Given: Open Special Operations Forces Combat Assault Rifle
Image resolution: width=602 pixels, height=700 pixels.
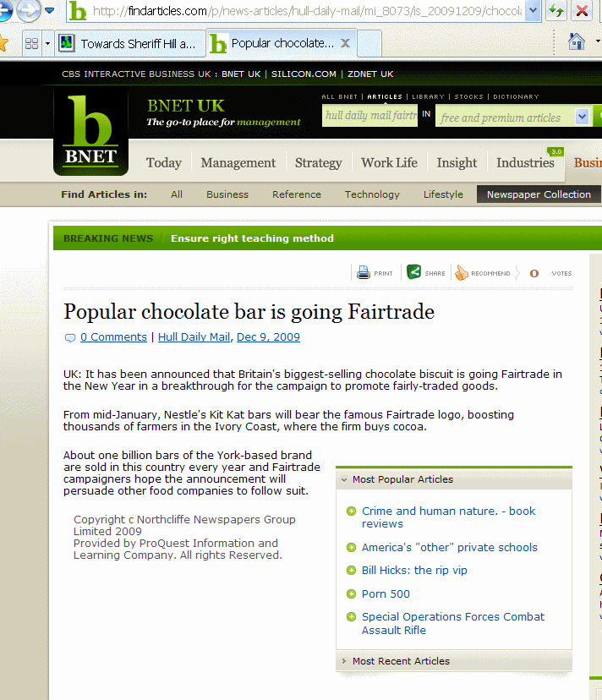Looking at the screenshot, I should pyautogui.click(x=453, y=624).
